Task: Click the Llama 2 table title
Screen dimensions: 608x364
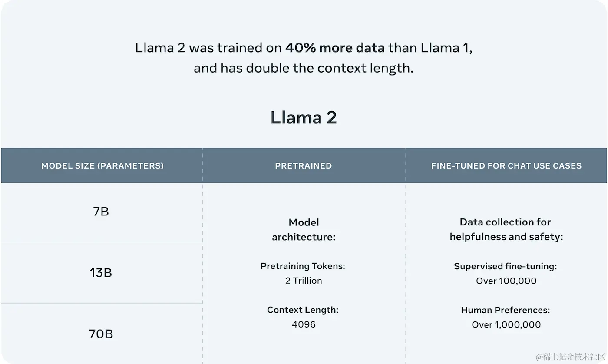Action: (304, 118)
